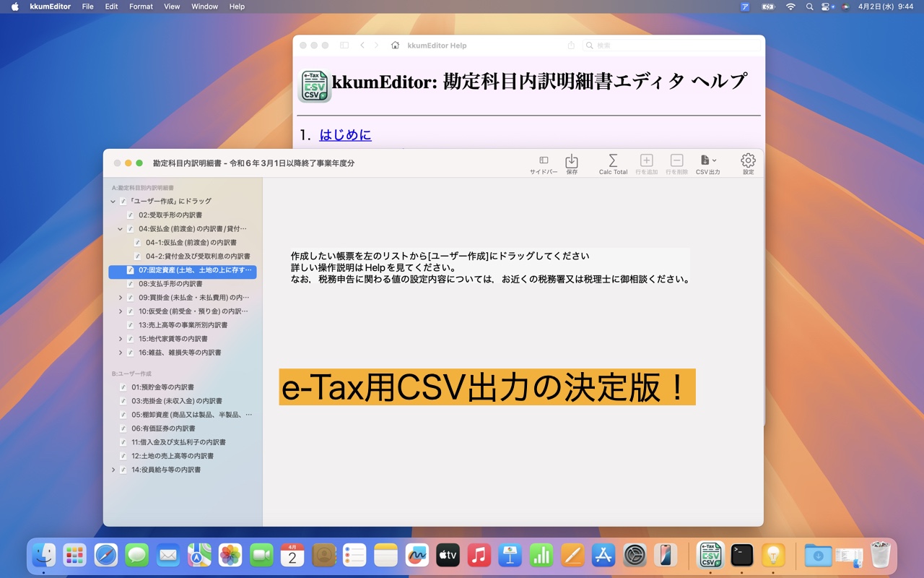Viewport: 924px width, 578px height.
Task: Select 11:借入金及び支払利子の内訳書 row
Action: tap(183, 442)
